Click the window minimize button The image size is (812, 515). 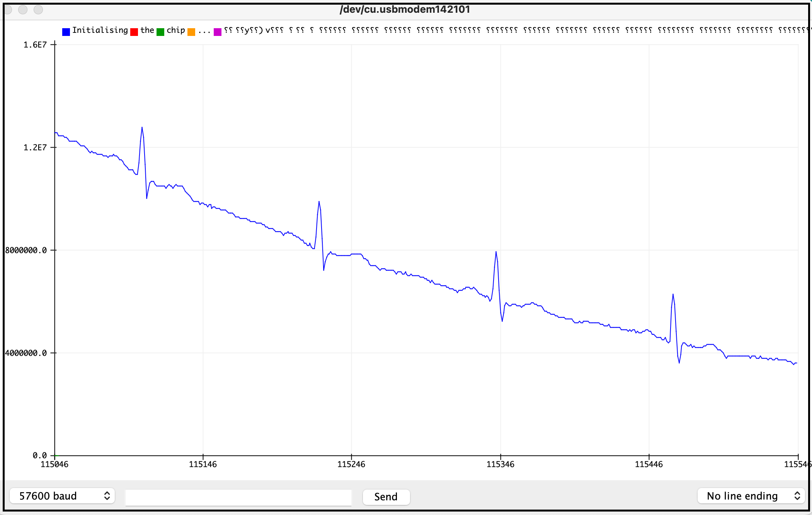click(x=23, y=10)
